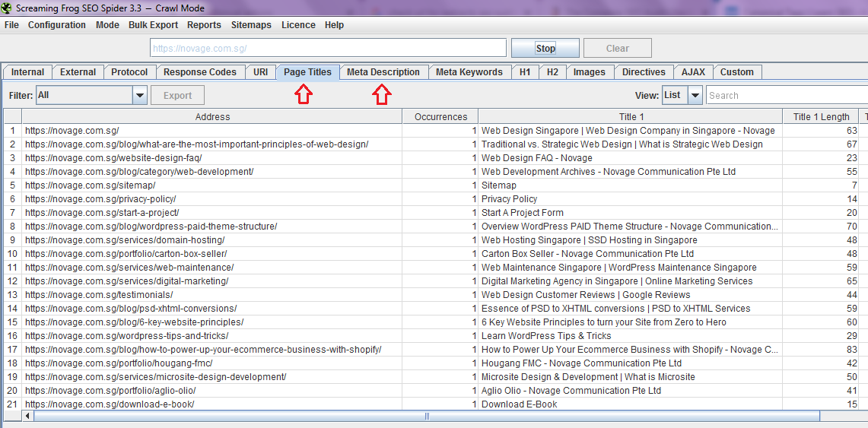Switch to the Meta Keywords tab
This screenshot has width=868, height=428.
point(469,72)
